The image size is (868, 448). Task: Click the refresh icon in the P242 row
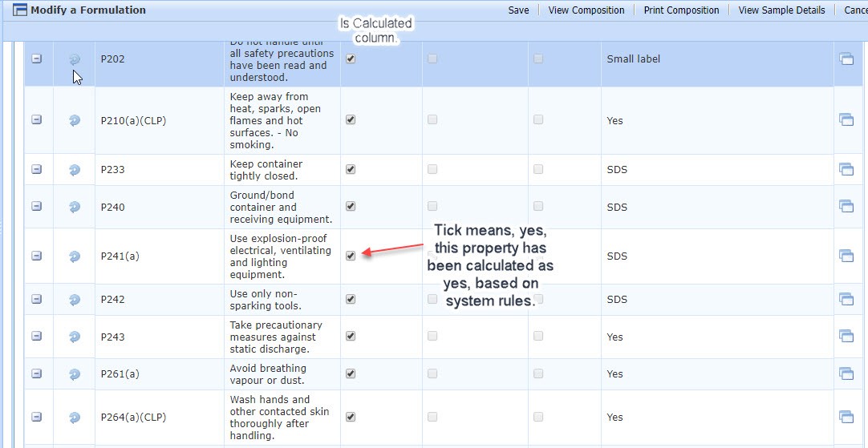coord(75,299)
